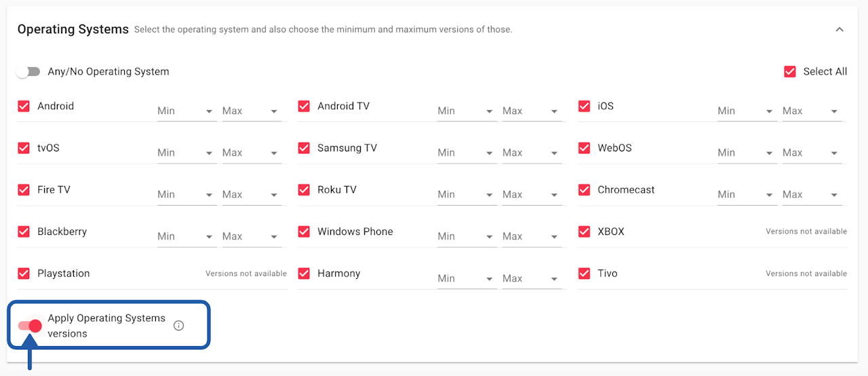
Task: Uncheck the Select All checkbox
Action: [x=790, y=72]
